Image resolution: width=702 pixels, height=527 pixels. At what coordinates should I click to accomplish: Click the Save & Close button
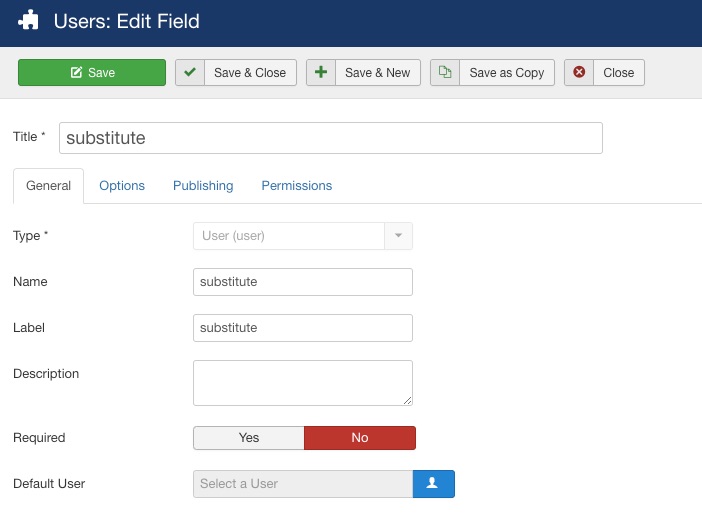pyautogui.click(x=235, y=72)
